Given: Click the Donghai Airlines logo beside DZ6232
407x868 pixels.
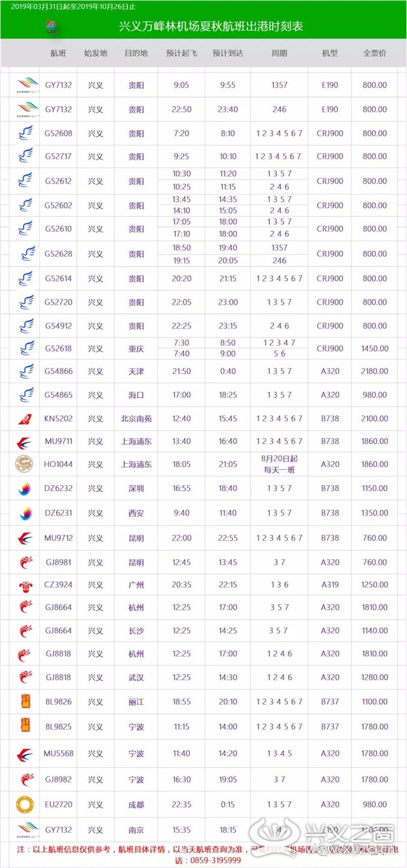Looking at the screenshot, I should tap(25, 488).
